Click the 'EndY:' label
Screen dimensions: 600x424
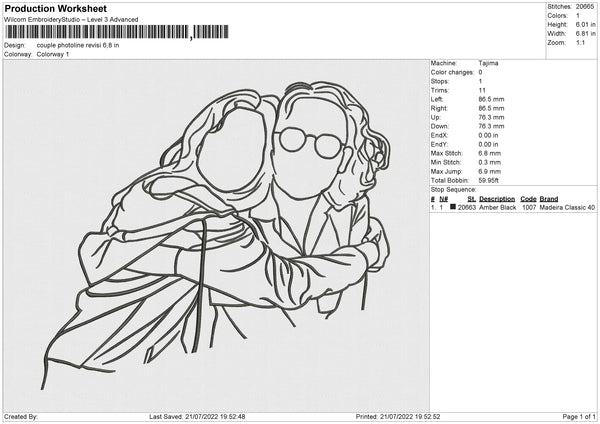(439, 145)
